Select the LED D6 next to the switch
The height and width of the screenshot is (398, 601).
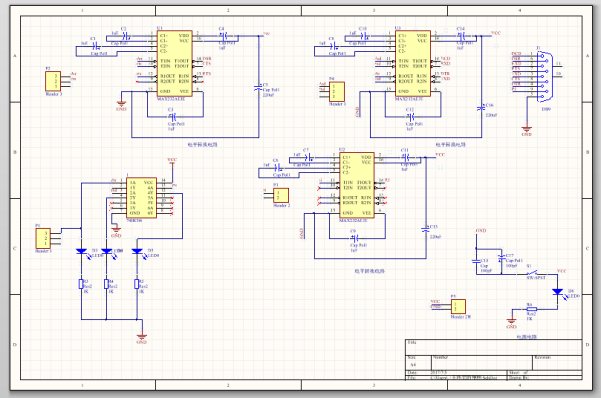click(x=558, y=292)
